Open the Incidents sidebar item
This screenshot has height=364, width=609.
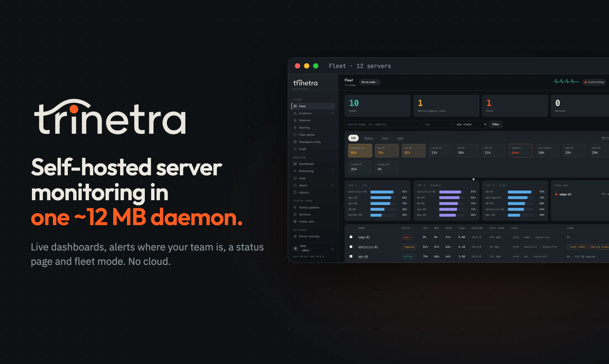click(x=313, y=113)
